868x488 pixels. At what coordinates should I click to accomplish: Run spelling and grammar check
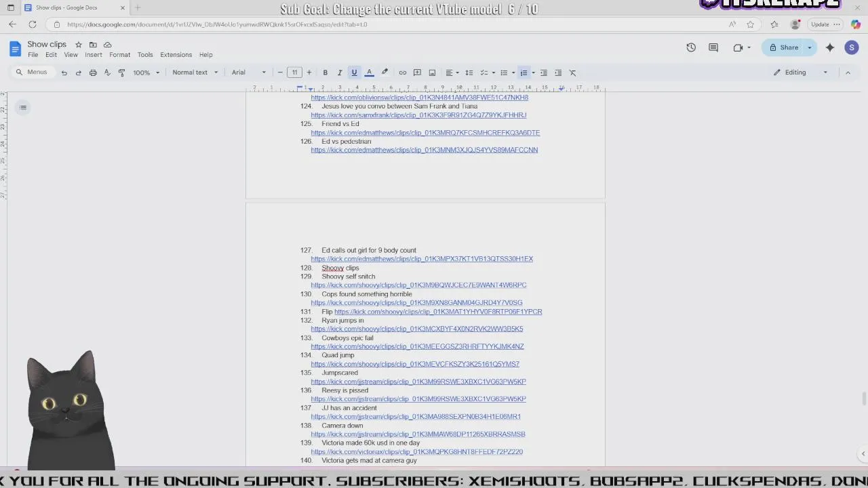point(107,73)
